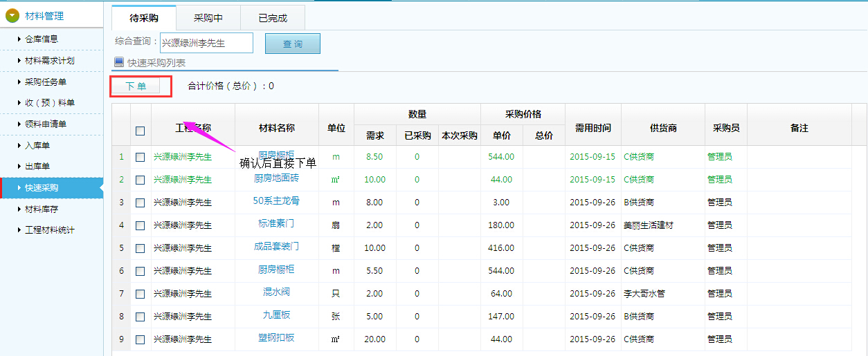
Task: Click the 下单 order button
Action: (136, 86)
